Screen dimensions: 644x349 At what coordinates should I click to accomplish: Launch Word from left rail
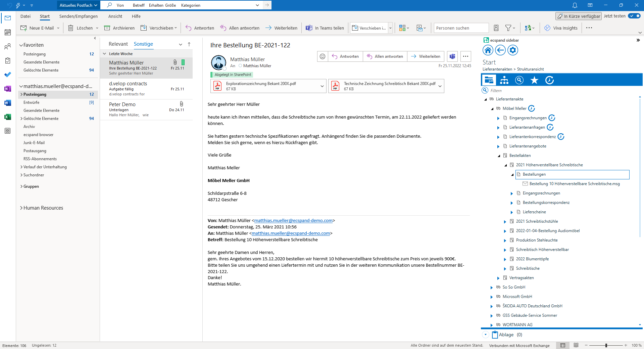point(8,103)
